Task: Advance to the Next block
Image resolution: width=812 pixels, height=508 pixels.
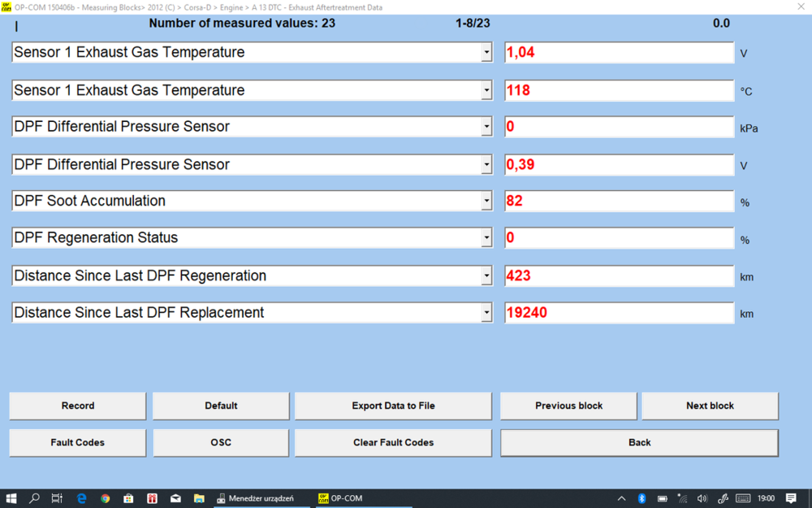Action: pyautogui.click(x=710, y=406)
